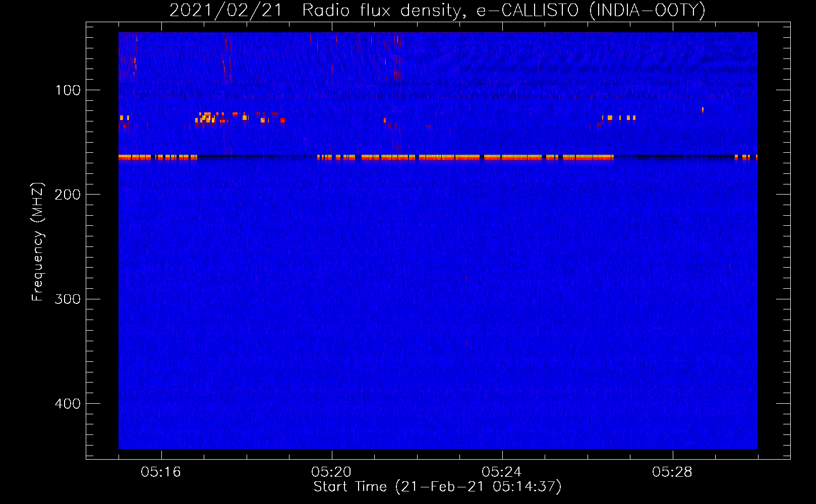The image size is (816, 504).
Task: Click the 300 frequency tick label
Action: (68, 299)
